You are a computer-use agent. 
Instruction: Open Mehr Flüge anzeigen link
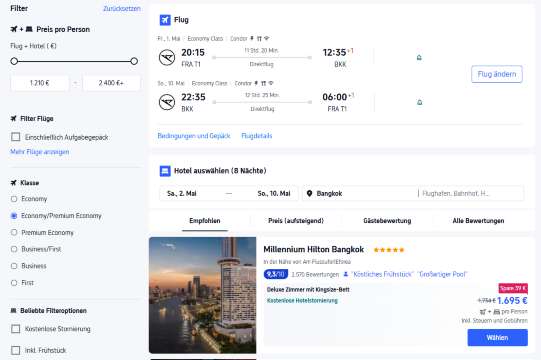pos(40,152)
